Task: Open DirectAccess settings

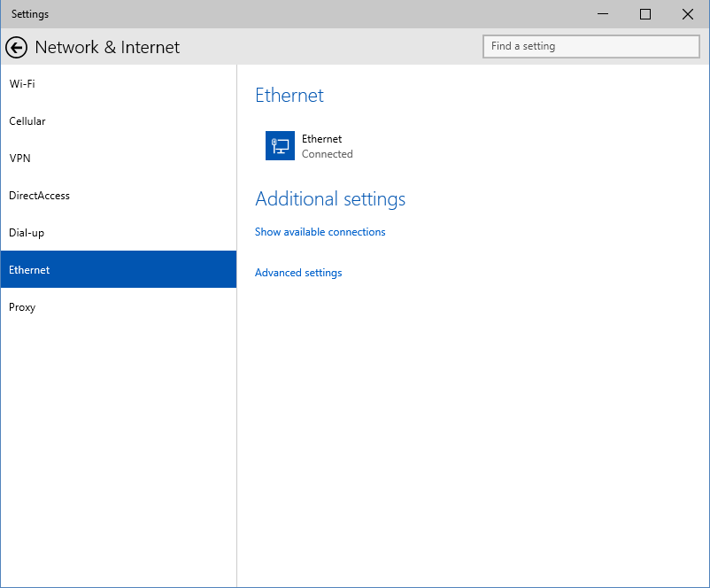Action: (40, 196)
